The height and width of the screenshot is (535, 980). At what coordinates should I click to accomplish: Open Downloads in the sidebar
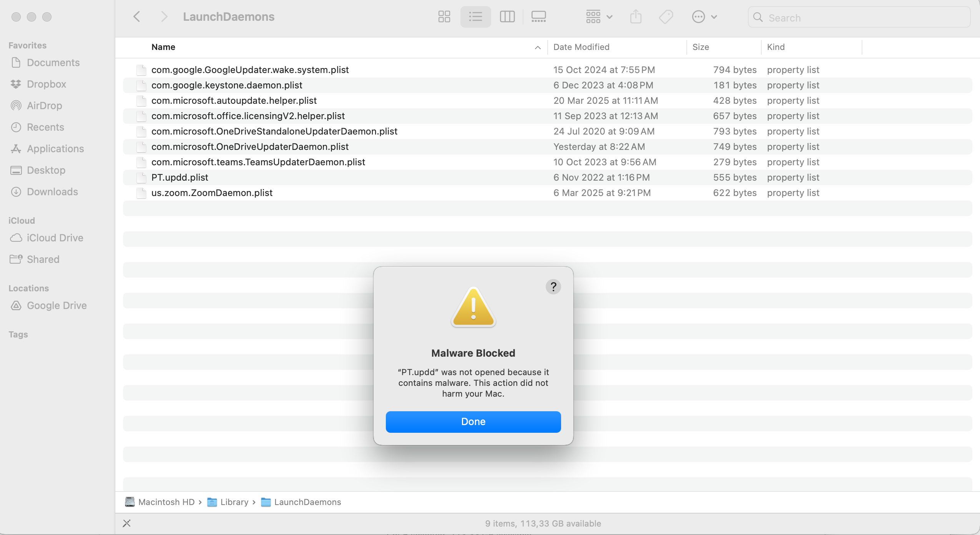pos(52,191)
